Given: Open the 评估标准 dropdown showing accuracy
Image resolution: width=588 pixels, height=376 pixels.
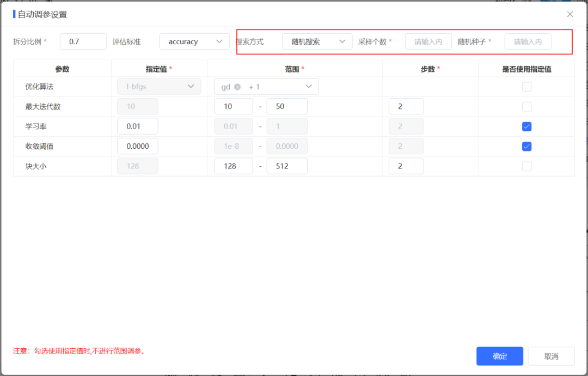Looking at the screenshot, I should pos(194,41).
